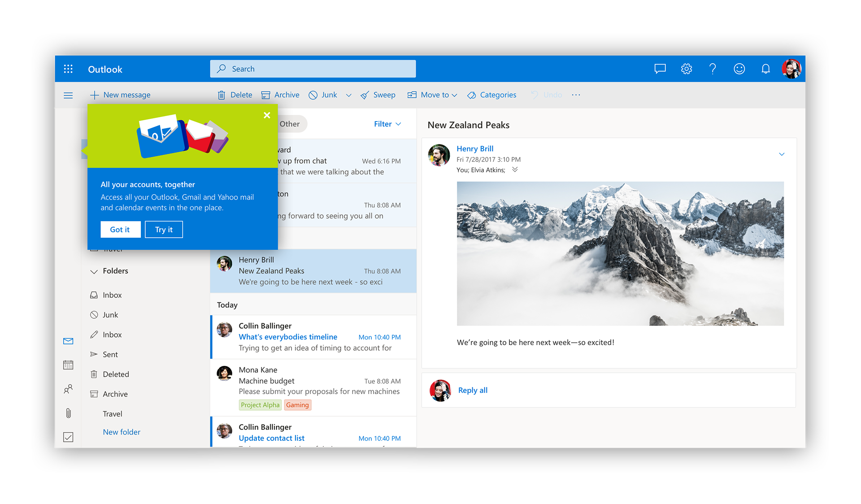Click the Today group header

[227, 305]
